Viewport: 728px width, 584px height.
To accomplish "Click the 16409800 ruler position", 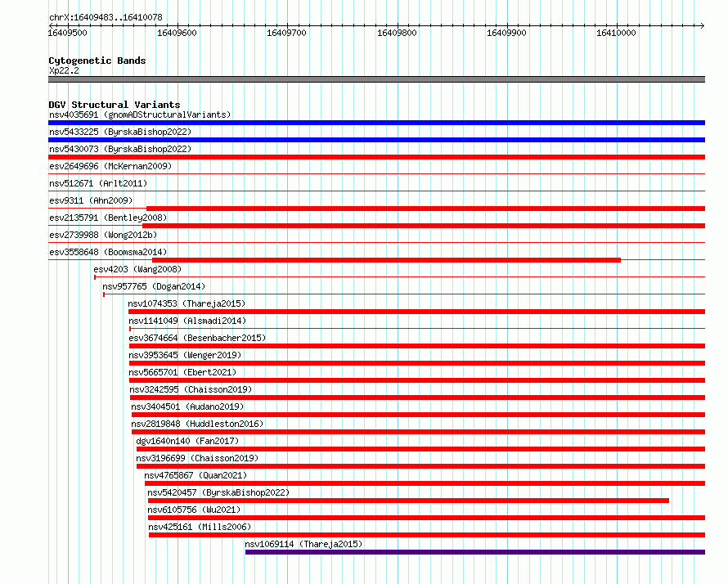I will pos(397,33).
